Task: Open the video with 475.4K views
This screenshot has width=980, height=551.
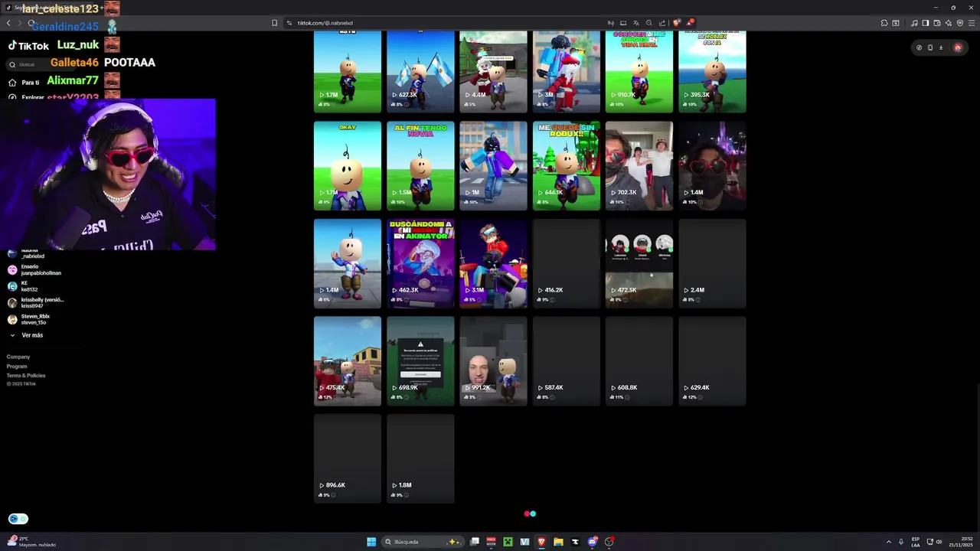Action: 348,361
